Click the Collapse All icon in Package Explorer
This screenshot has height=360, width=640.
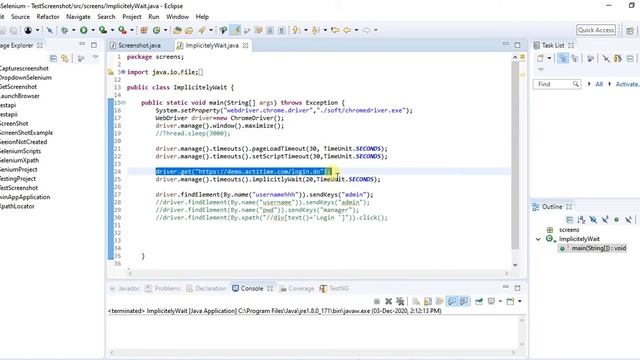coord(53,58)
